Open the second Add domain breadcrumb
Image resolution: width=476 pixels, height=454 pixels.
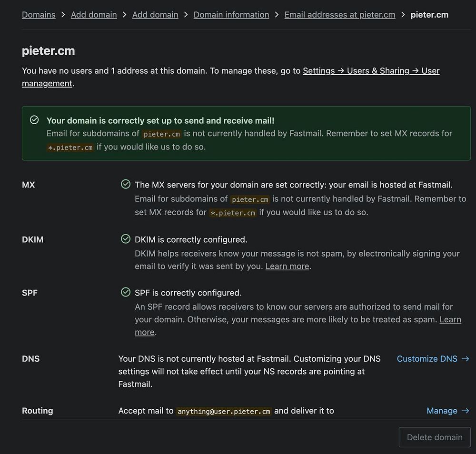[155, 15]
